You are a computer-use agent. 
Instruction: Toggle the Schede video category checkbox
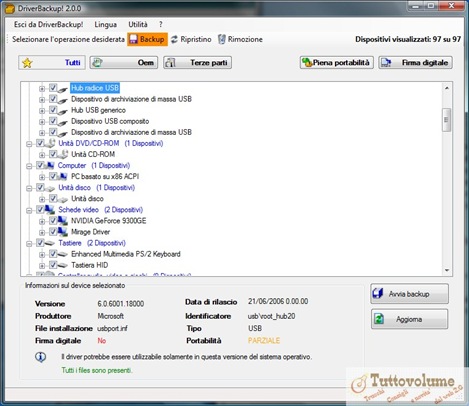[x=40, y=209]
